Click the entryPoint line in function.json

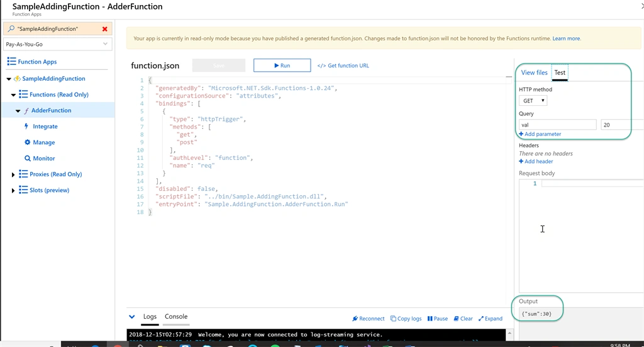[x=252, y=204]
